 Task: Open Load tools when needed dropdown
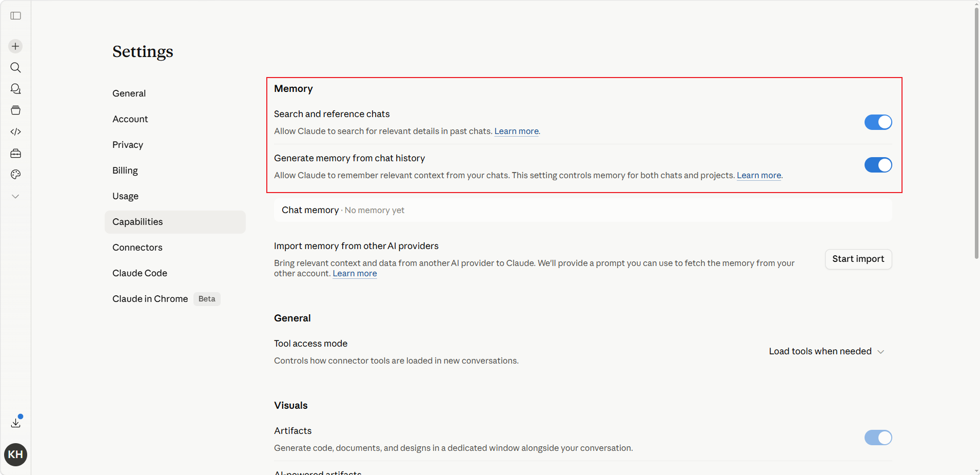(x=826, y=351)
